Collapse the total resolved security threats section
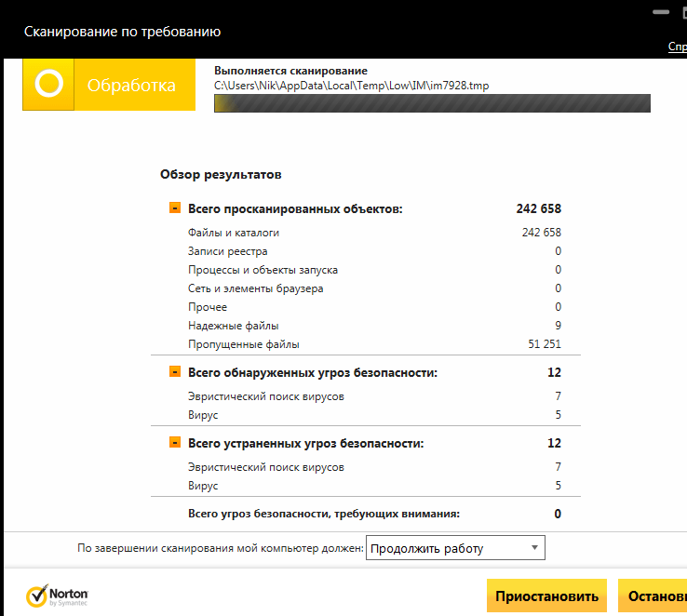The image size is (687, 616). coord(175,443)
